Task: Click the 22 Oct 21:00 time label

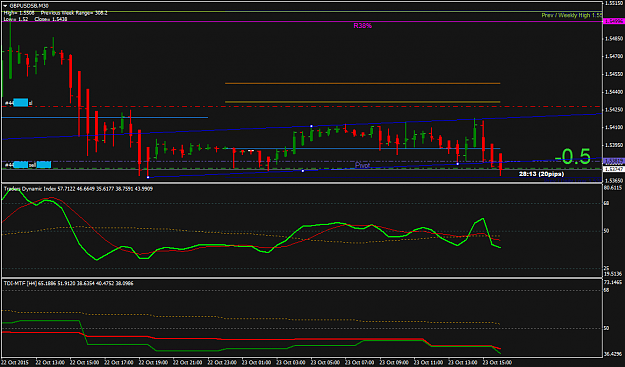Action: click(x=188, y=363)
